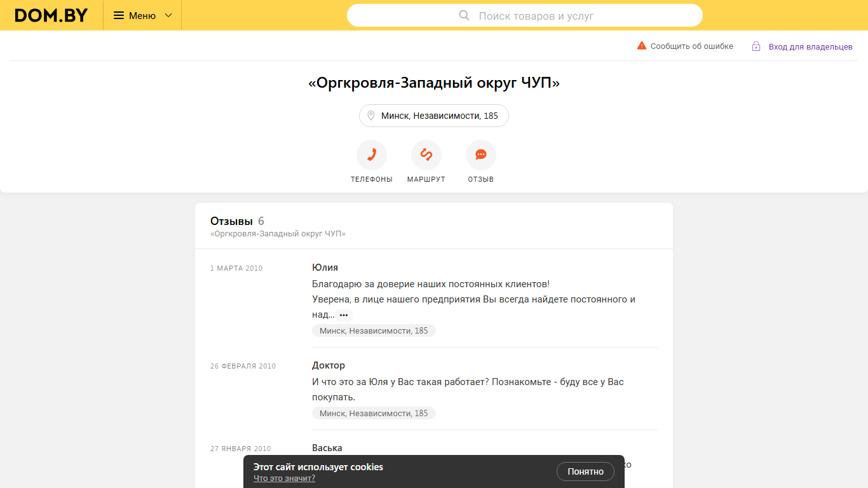This screenshot has height=488, width=868.
Task: Click address tag under Юлия's review
Action: click(374, 330)
